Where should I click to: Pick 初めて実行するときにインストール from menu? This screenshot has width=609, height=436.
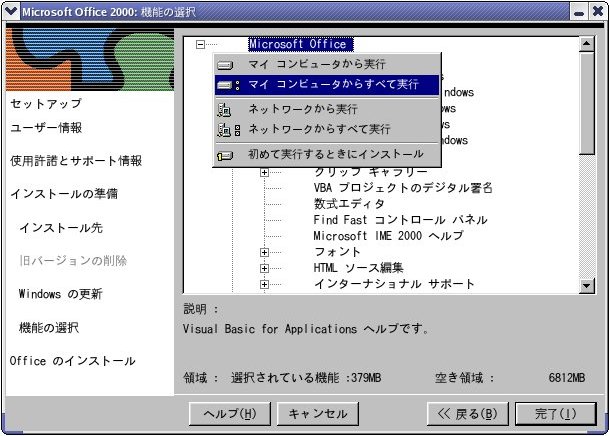(327, 155)
